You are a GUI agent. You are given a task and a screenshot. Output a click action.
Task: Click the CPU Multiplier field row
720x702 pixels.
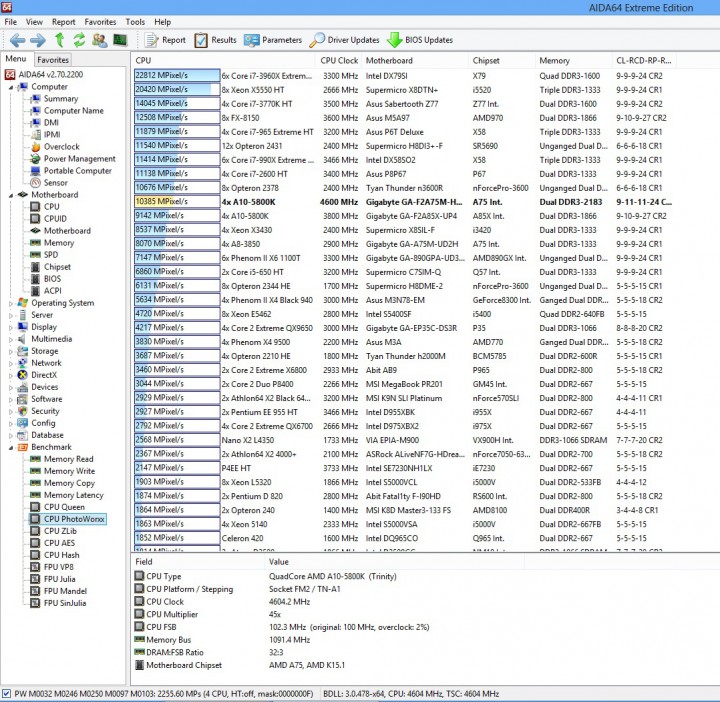coord(328,614)
